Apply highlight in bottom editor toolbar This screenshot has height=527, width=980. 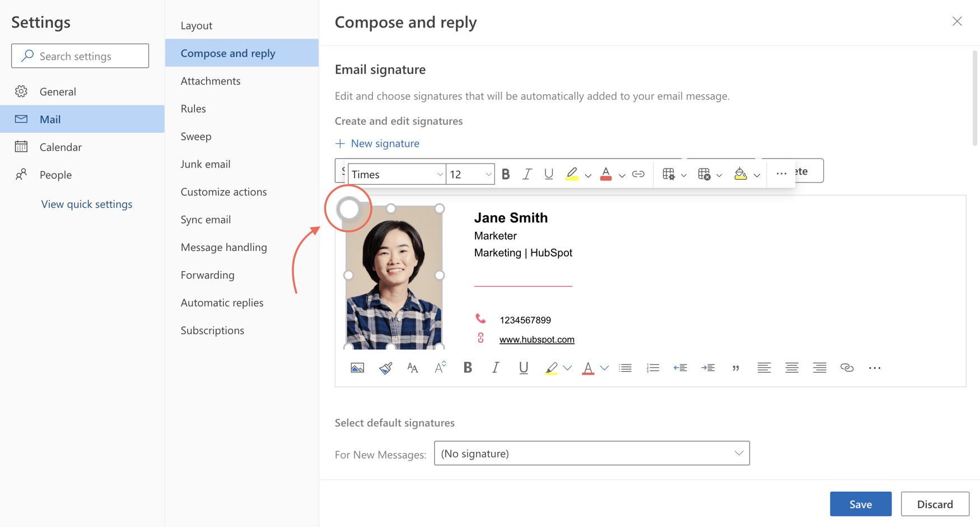(551, 368)
